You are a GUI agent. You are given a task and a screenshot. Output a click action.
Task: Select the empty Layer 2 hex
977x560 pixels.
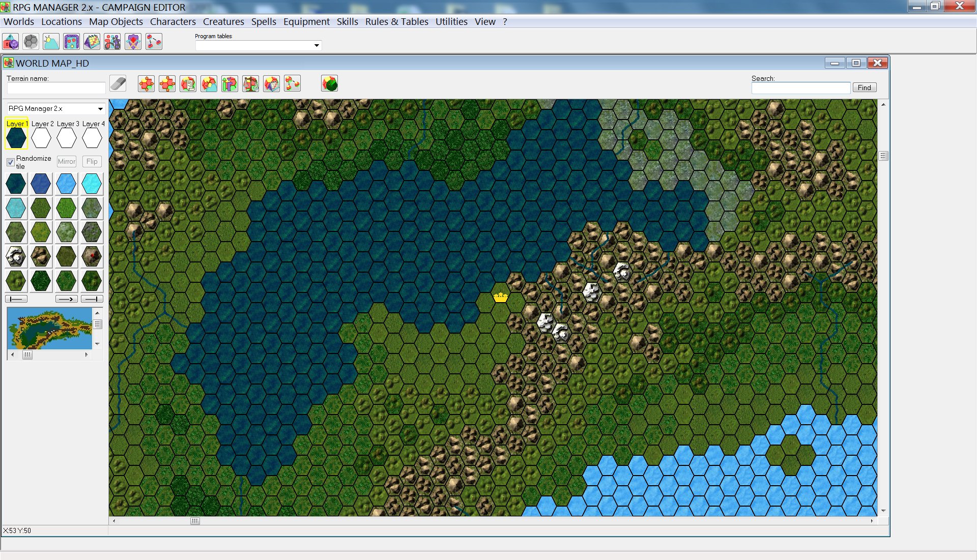coord(41,138)
